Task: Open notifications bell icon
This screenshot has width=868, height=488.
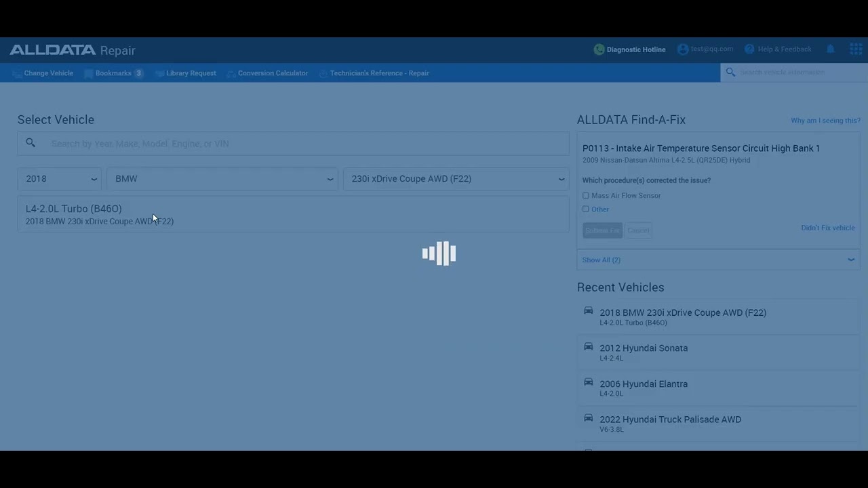Action: (831, 49)
